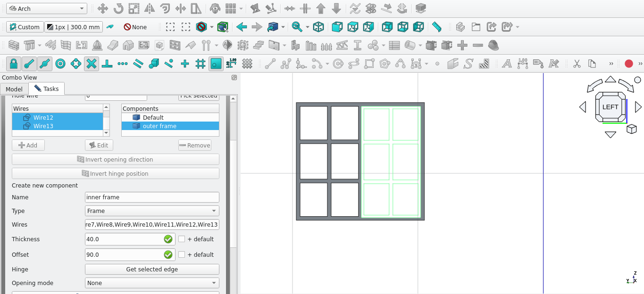Enable the Thickness default checkbox

pyautogui.click(x=182, y=239)
